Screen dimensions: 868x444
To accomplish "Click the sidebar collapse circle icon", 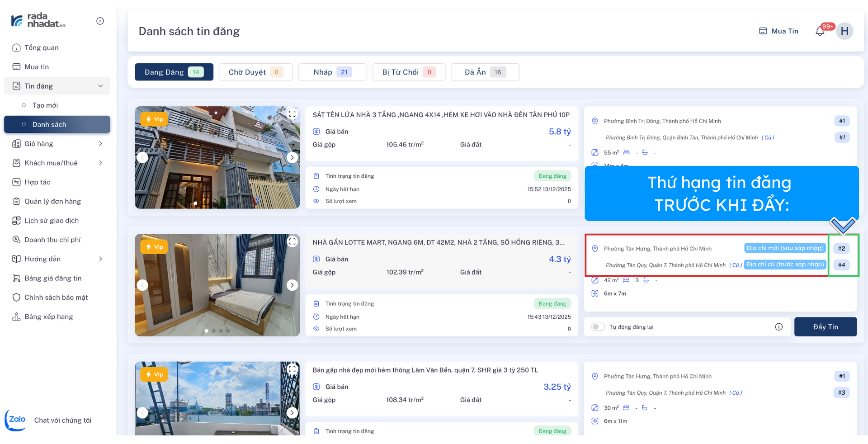I will pos(100,21).
